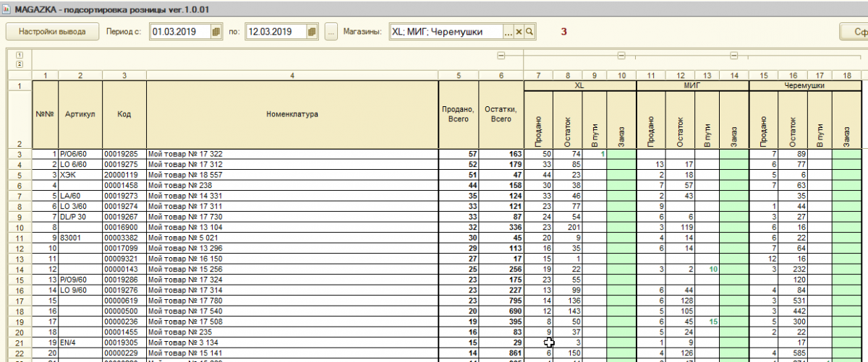
Task: Clear the Магазины field with the X icon
Action: [x=519, y=32]
